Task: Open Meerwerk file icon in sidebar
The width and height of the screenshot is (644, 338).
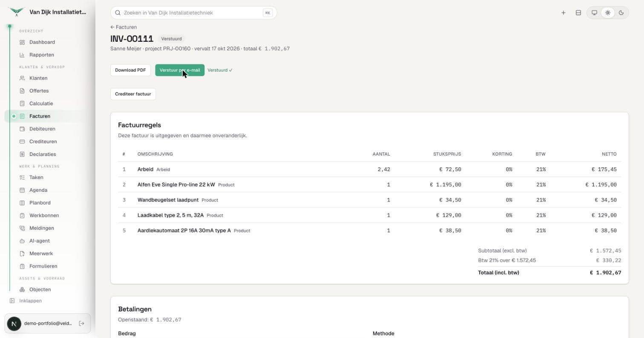Action: (22, 254)
